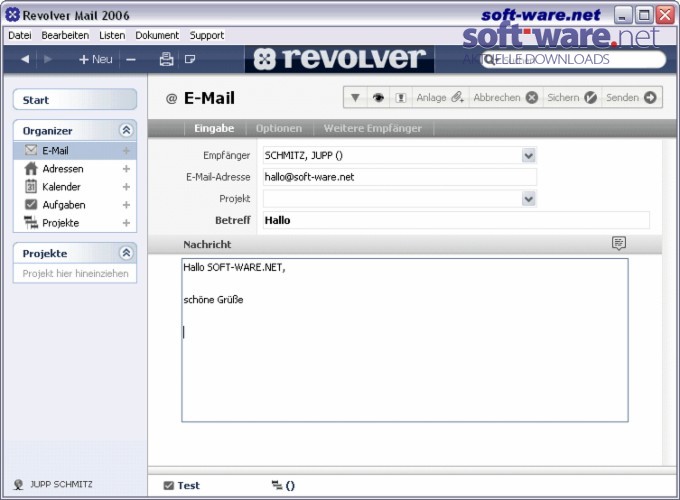Click the Projekt hier hineinziehen drop area

tap(75, 274)
